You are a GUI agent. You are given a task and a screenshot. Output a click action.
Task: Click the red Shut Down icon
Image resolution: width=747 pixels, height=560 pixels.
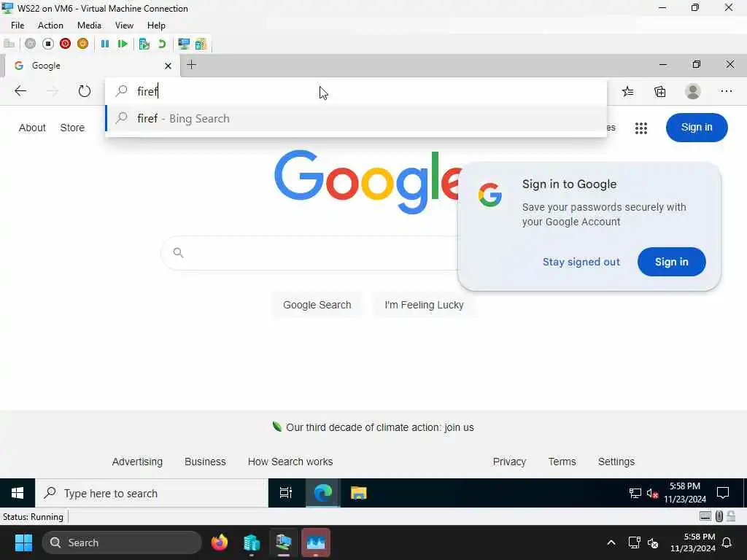tap(65, 44)
